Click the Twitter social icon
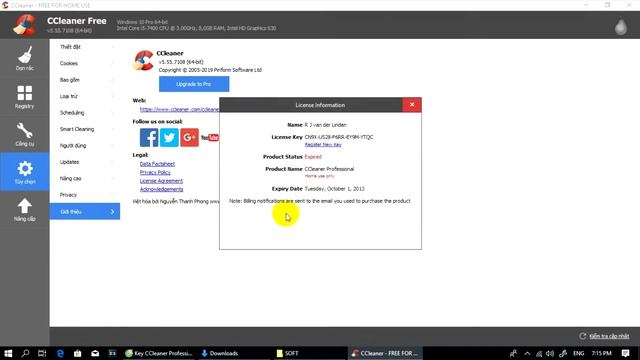Viewport: 640px width, 360px height. click(169, 137)
